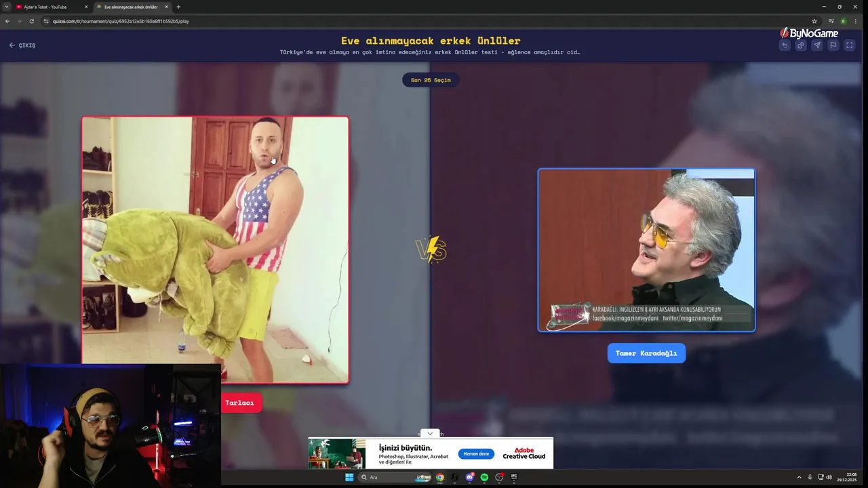Close the Ajdar'a Tokat YouTube tab

86,7
